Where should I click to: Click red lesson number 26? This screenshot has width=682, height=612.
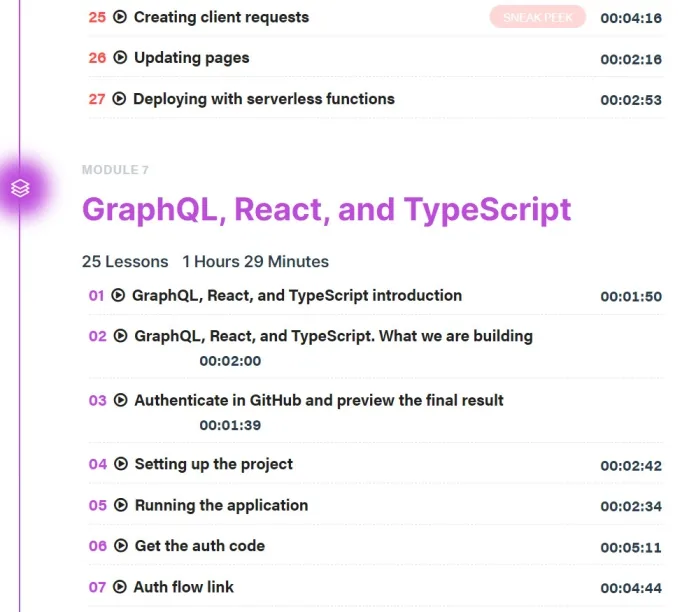tap(97, 58)
